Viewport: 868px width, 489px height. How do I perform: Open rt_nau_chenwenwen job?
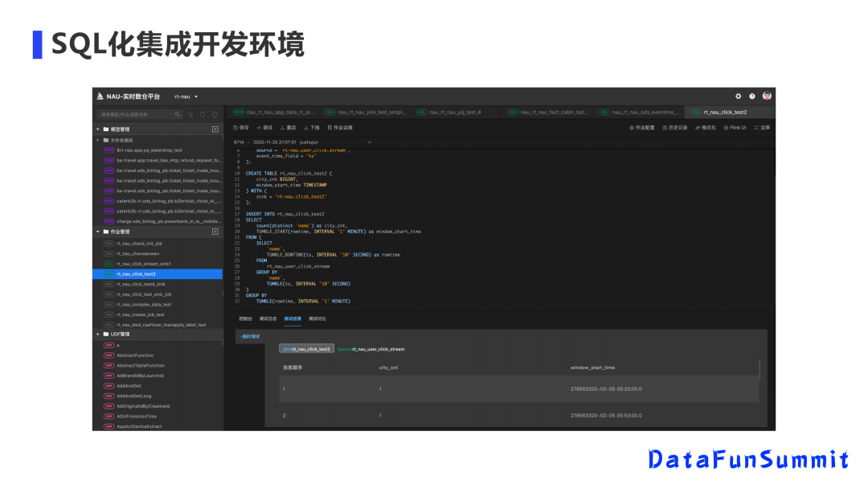pos(138,253)
